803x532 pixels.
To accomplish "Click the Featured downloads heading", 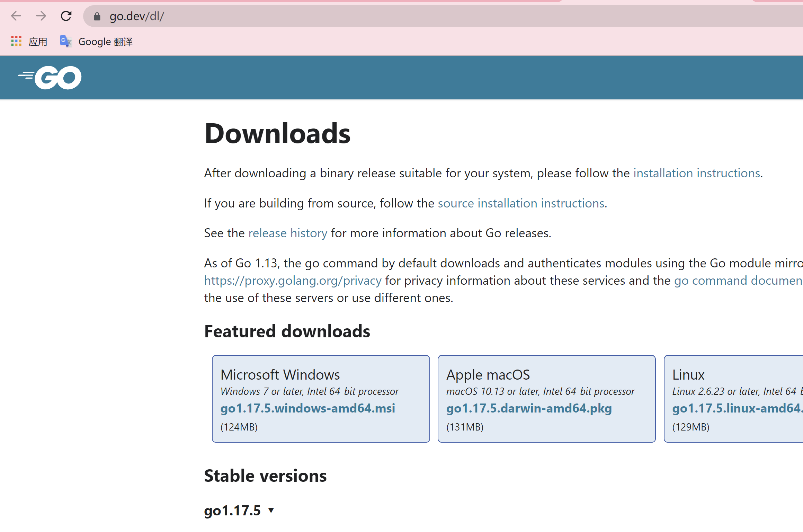I will (x=287, y=331).
